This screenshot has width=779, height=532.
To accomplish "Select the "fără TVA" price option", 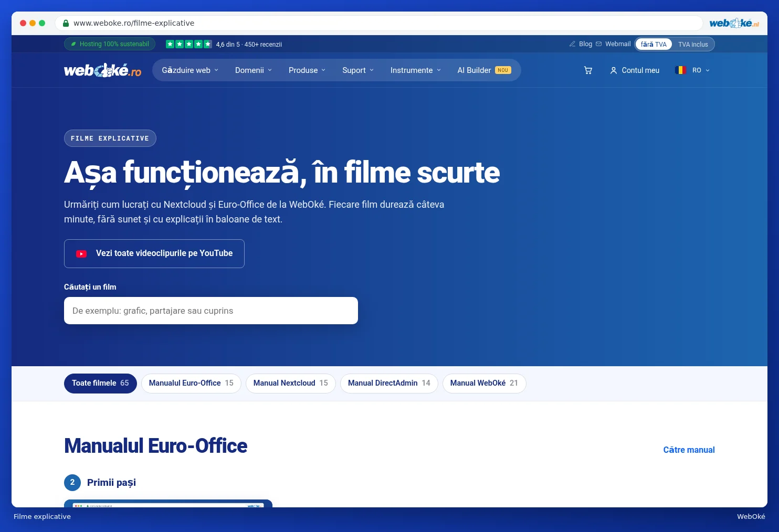I will click(654, 44).
